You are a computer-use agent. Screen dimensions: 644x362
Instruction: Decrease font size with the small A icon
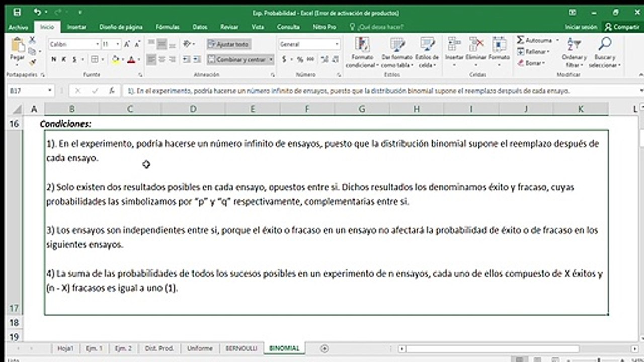[x=137, y=44]
